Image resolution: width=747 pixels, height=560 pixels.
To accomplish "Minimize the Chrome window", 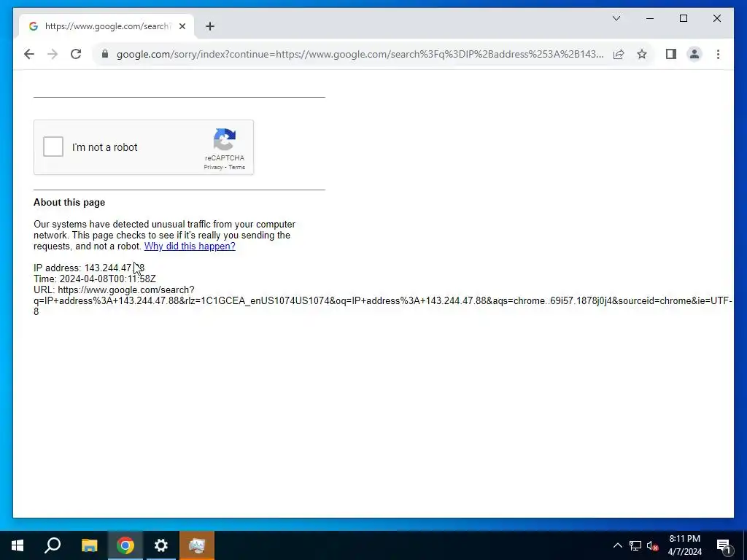I will click(x=650, y=18).
